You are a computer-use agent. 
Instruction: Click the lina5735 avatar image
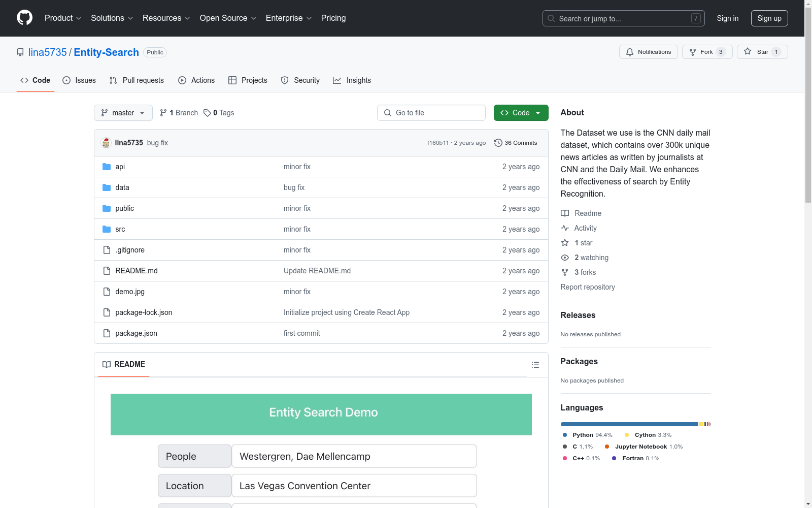106,143
